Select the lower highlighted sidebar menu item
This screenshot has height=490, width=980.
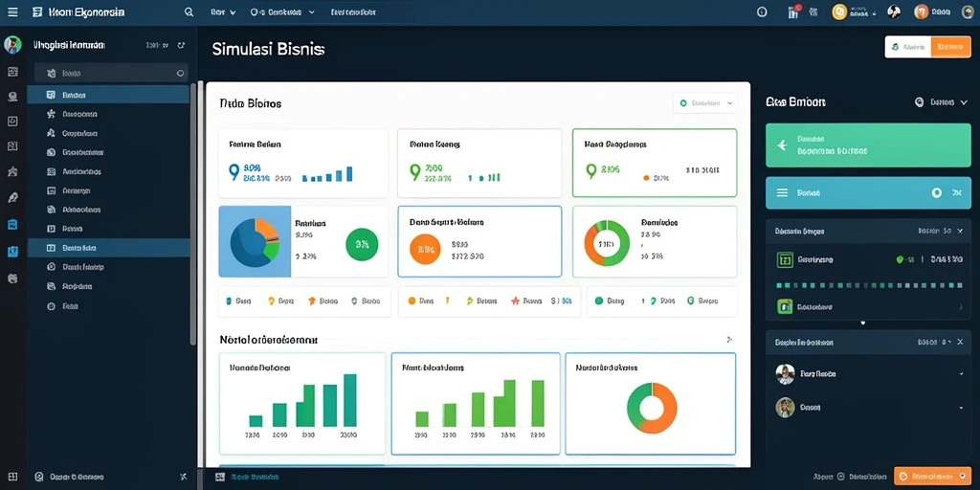108,248
